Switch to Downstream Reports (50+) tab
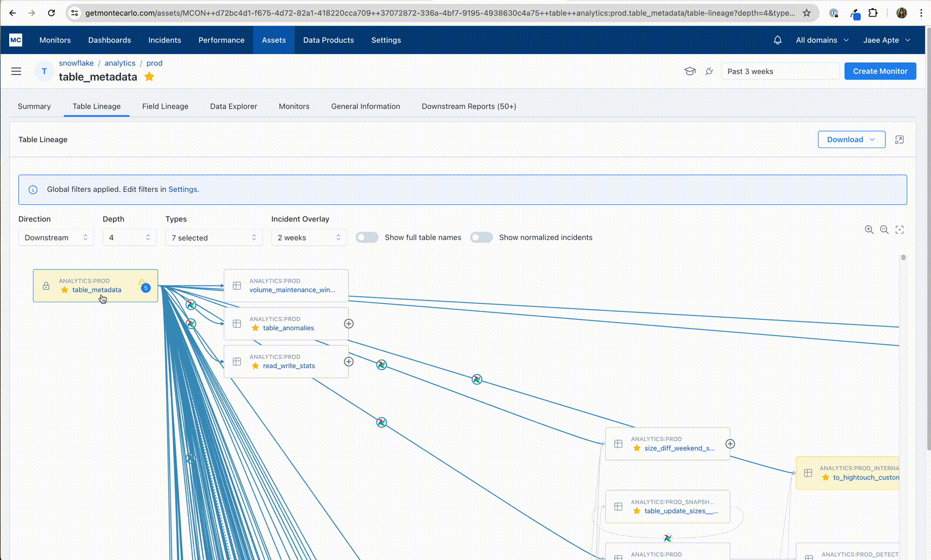 (x=469, y=106)
